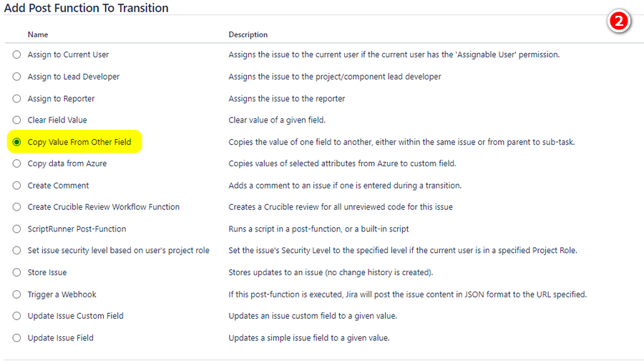The image size is (644, 364).
Task: Click the Add Post Function To Transition heading
Action: pos(87,8)
